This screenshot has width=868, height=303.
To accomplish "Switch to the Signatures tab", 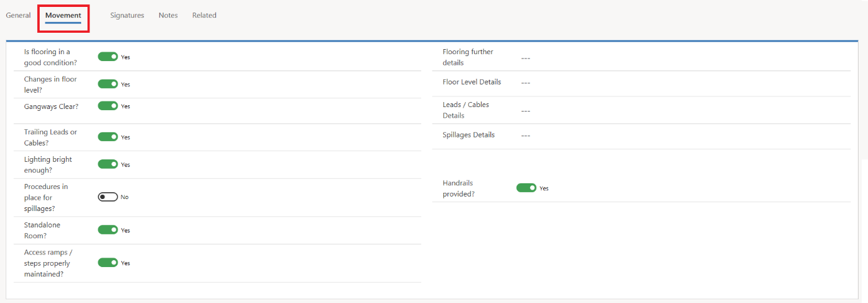I will [x=127, y=15].
